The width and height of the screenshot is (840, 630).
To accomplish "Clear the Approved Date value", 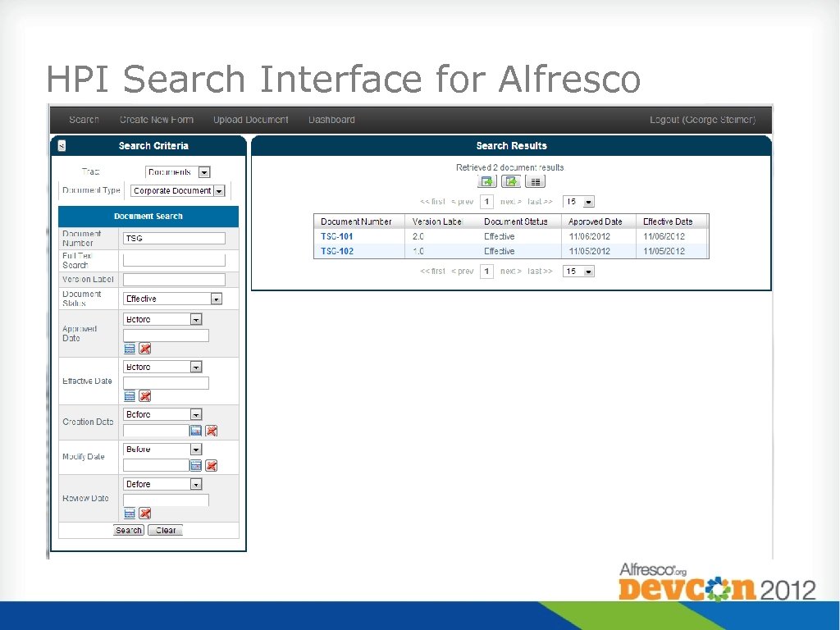I will (x=144, y=349).
